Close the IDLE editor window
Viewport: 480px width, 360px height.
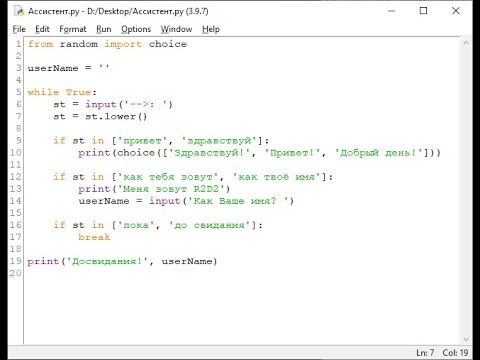[456, 11]
